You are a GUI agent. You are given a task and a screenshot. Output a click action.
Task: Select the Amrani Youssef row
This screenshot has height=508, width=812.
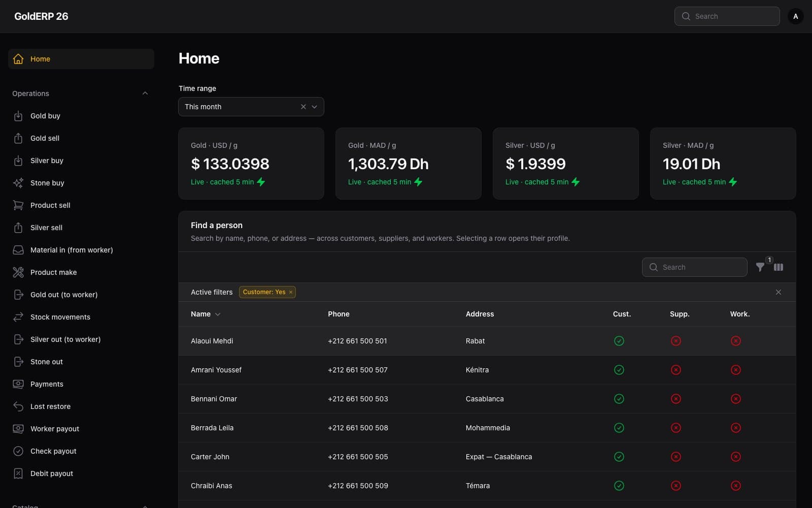coord(487,370)
